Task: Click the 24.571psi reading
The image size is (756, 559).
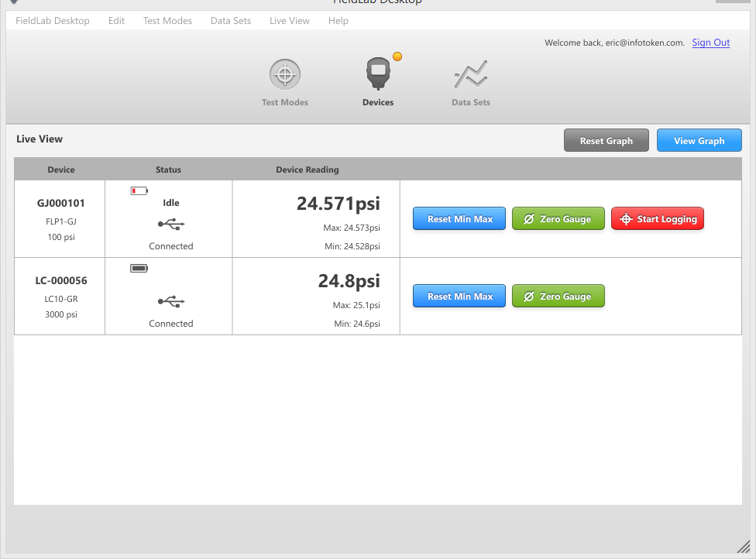Action: point(338,204)
